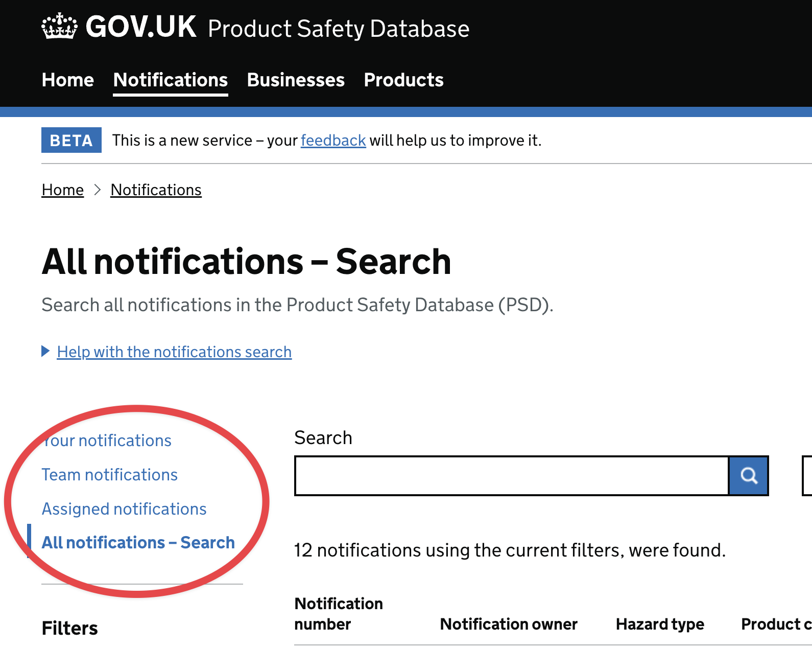Image resolution: width=812 pixels, height=648 pixels.
Task: Open Your notifications in the sidebar
Action: 107,440
